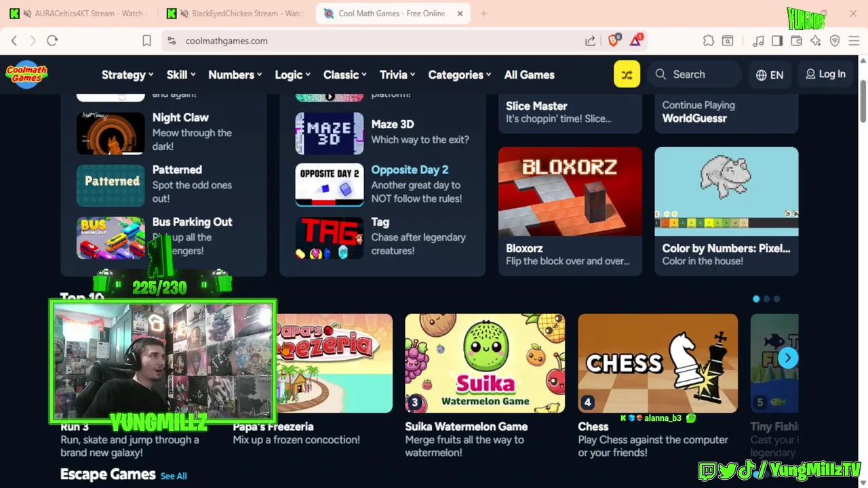Expand the Strategy menu dropdown
This screenshot has width=868, height=488.
[127, 75]
